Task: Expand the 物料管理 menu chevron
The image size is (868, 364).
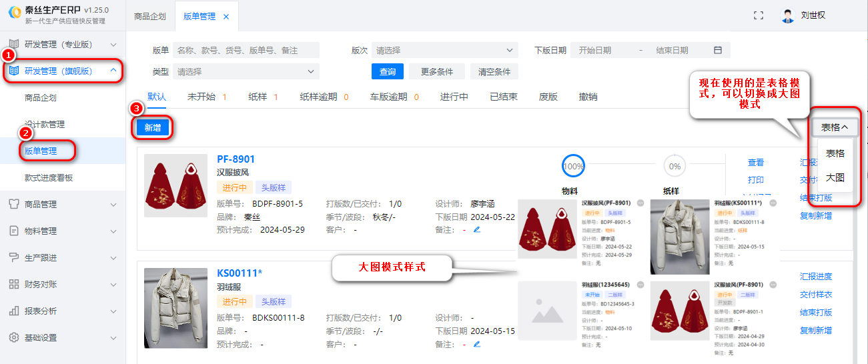Action: pyautogui.click(x=113, y=231)
